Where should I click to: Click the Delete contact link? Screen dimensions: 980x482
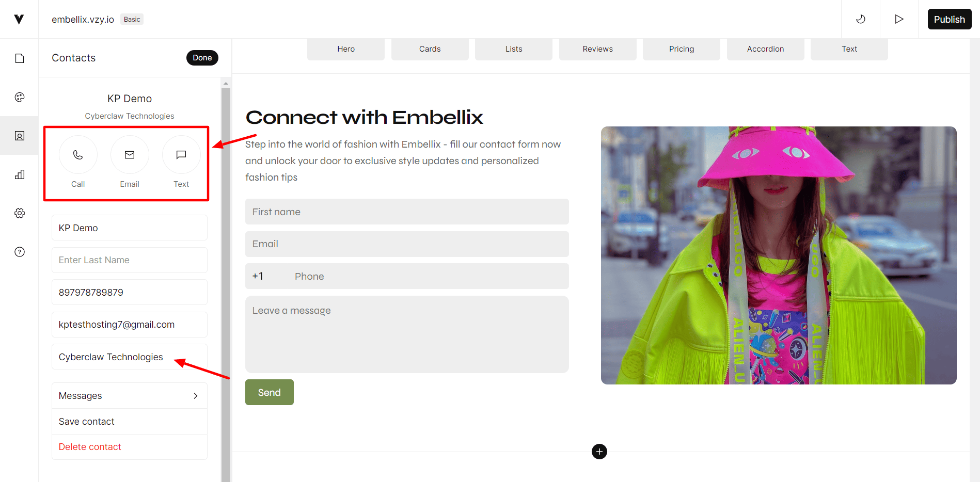coord(90,447)
